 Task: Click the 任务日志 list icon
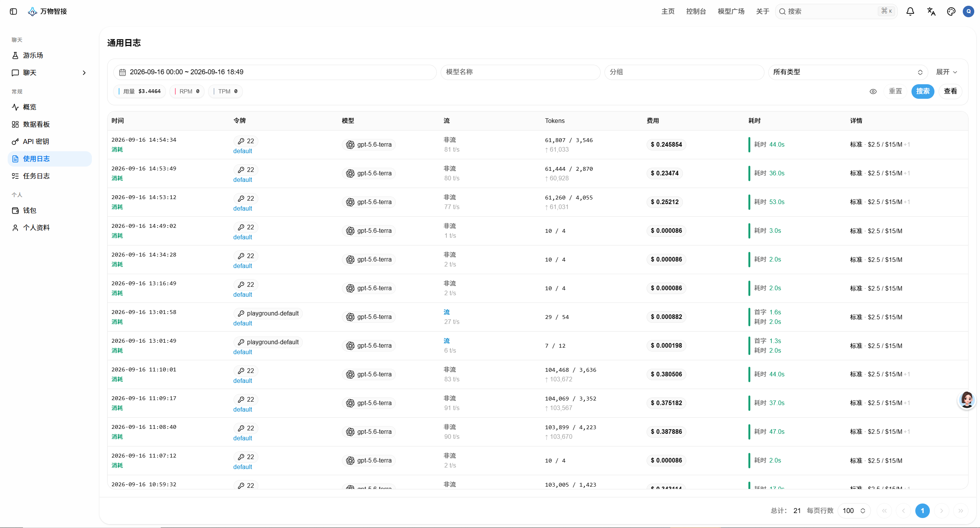15,176
